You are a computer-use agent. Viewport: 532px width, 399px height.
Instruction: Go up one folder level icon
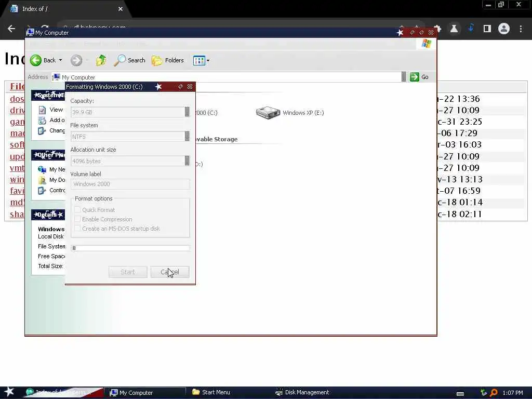(x=101, y=60)
